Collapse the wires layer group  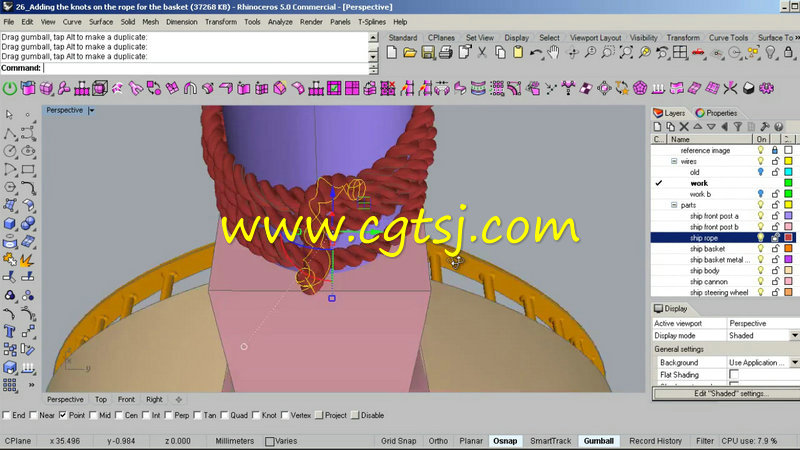[674, 161]
